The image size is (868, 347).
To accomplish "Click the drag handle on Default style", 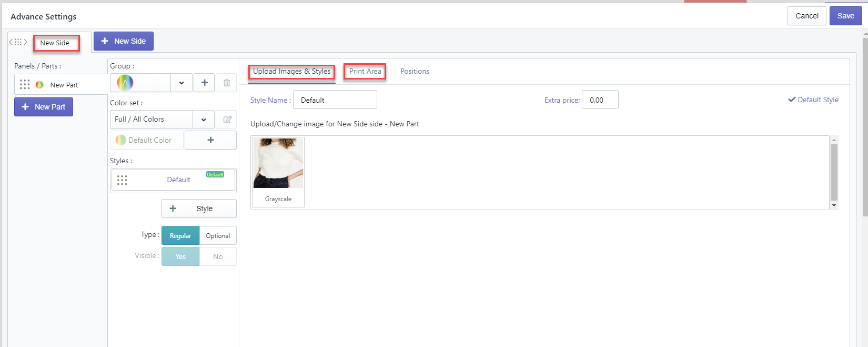I will 122,180.
